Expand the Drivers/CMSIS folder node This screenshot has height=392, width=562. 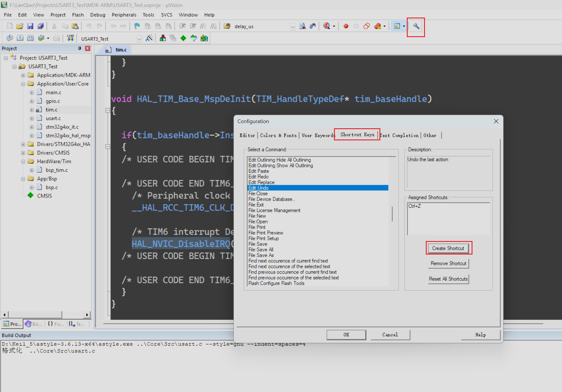point(23,153)
